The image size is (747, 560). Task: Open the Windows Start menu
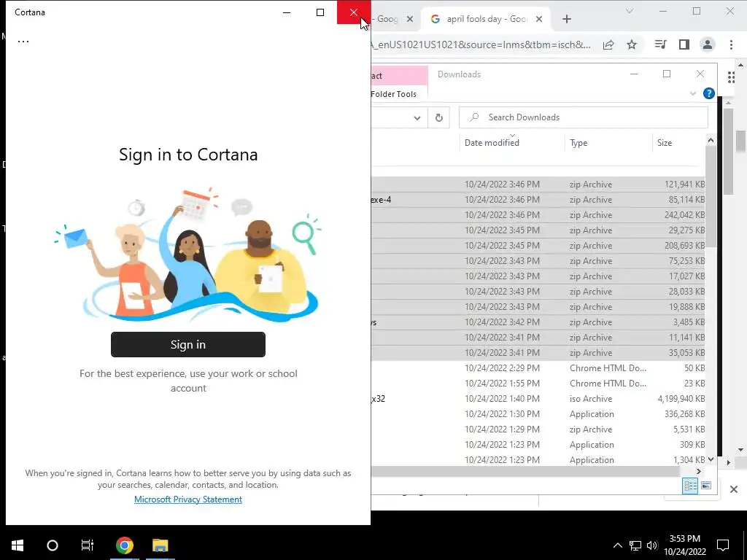[x=18, y=545]
